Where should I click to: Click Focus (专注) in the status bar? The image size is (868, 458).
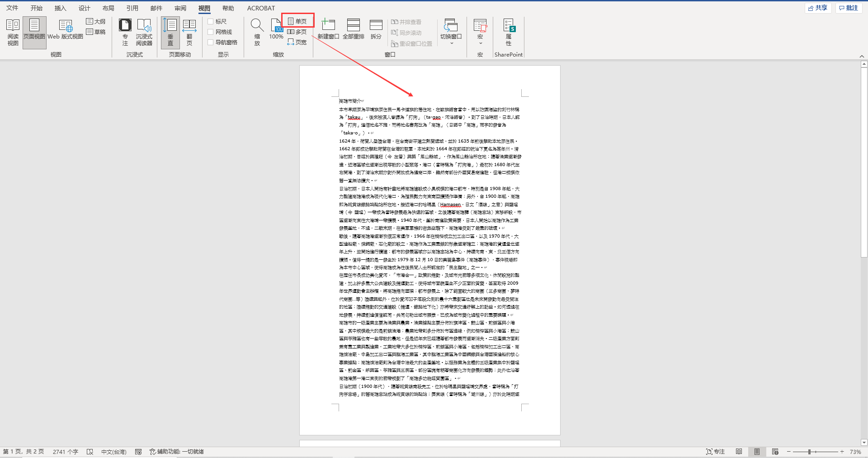tap(716, 452)
